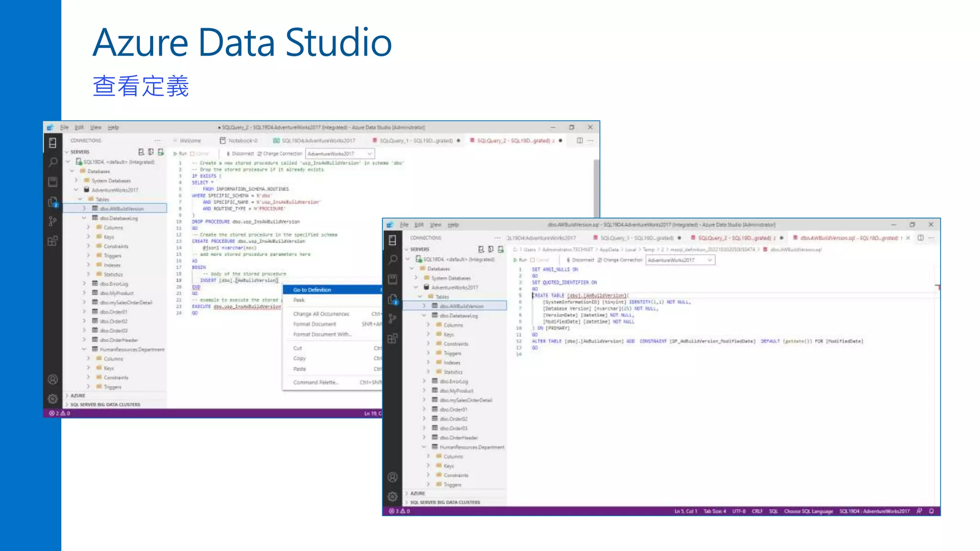Open Accounts icon in left window
This screenshot has width=980, height=551.
[53, 379]
